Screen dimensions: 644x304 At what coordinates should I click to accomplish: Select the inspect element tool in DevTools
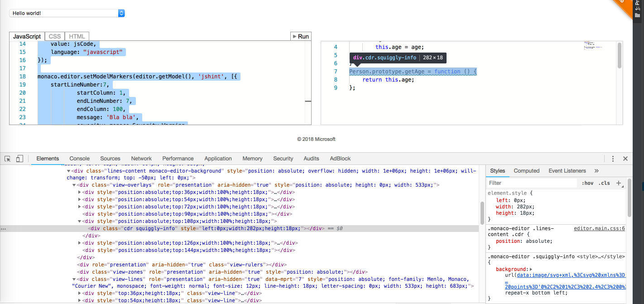click(x=7, y=158)
